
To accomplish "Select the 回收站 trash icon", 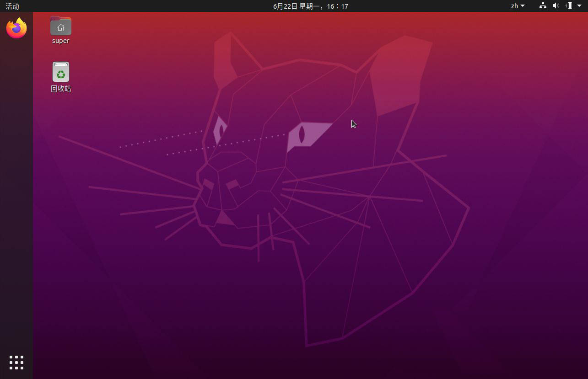I will 61,72.
